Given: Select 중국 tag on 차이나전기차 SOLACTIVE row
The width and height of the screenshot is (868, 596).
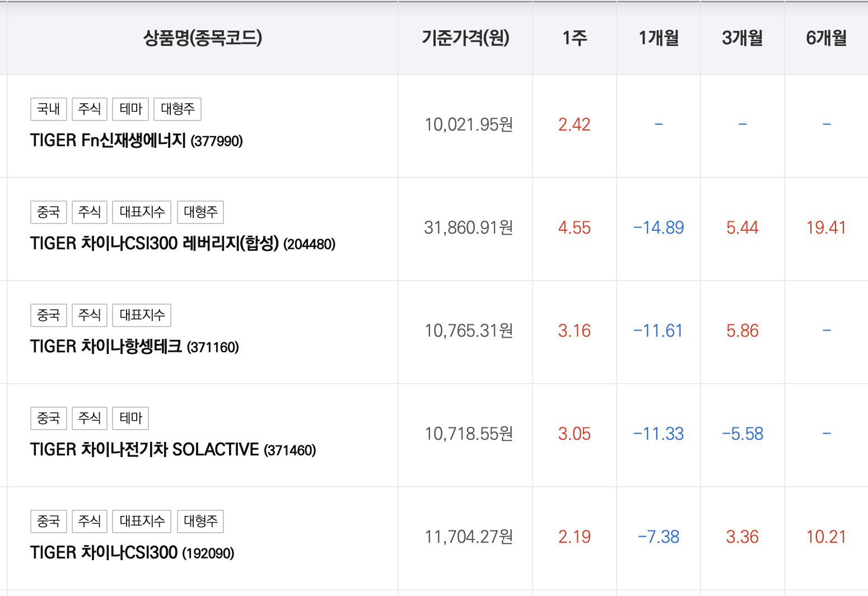Looking at the screenshot, I should coord(49,418).
